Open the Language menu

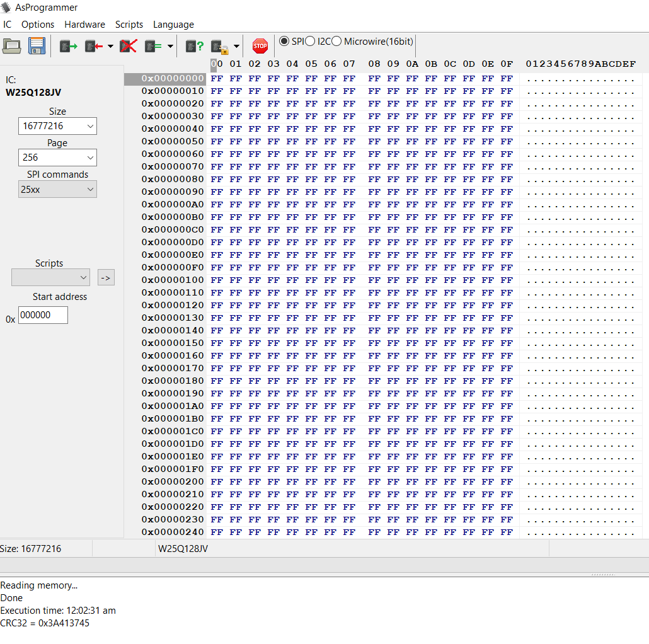coord(173,25)
